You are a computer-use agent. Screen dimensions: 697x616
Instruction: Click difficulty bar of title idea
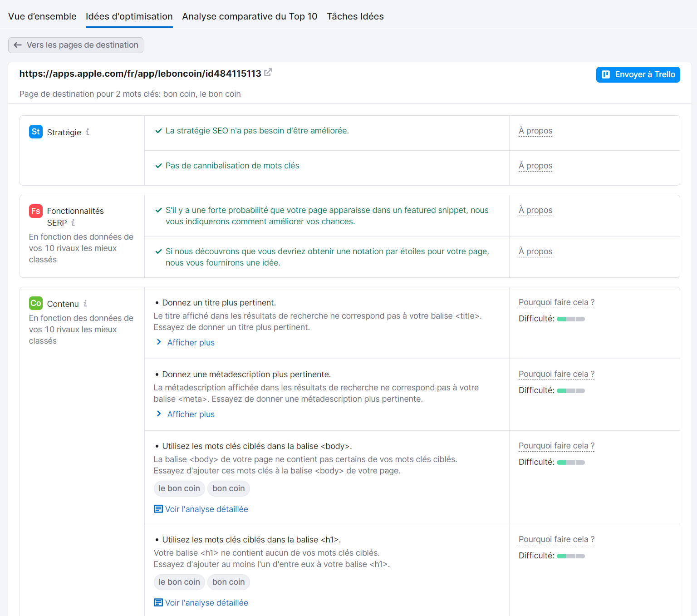tap(571, 319)
